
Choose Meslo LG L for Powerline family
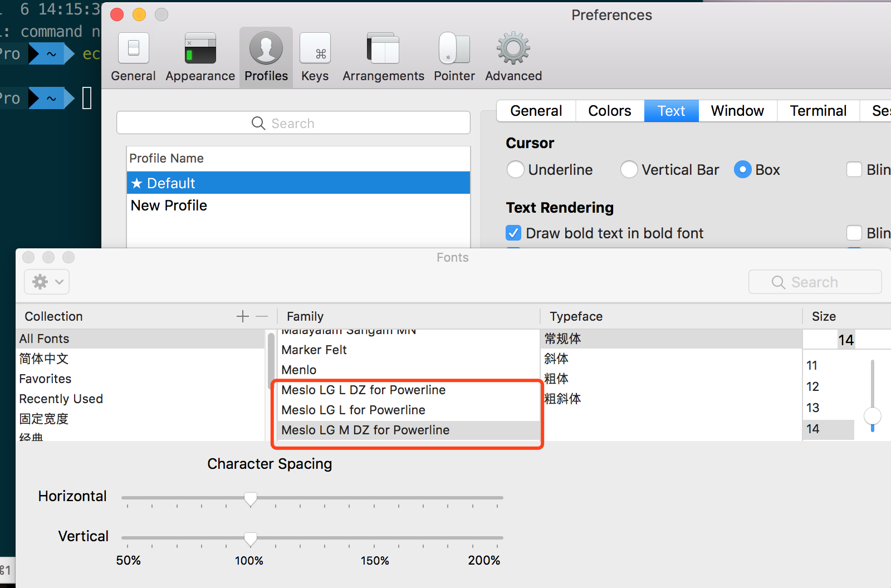click(353, 410)
